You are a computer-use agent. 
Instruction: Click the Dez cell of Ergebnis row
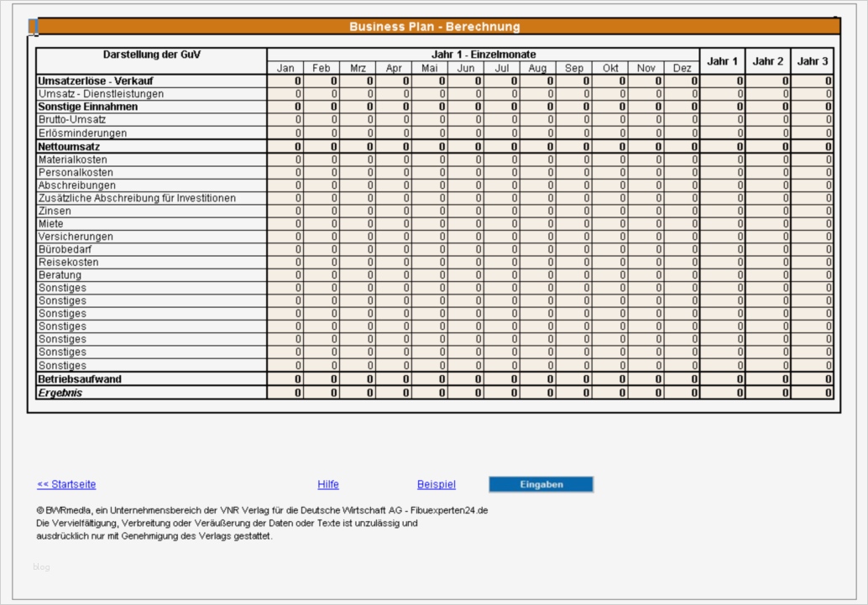coord(682,393)
